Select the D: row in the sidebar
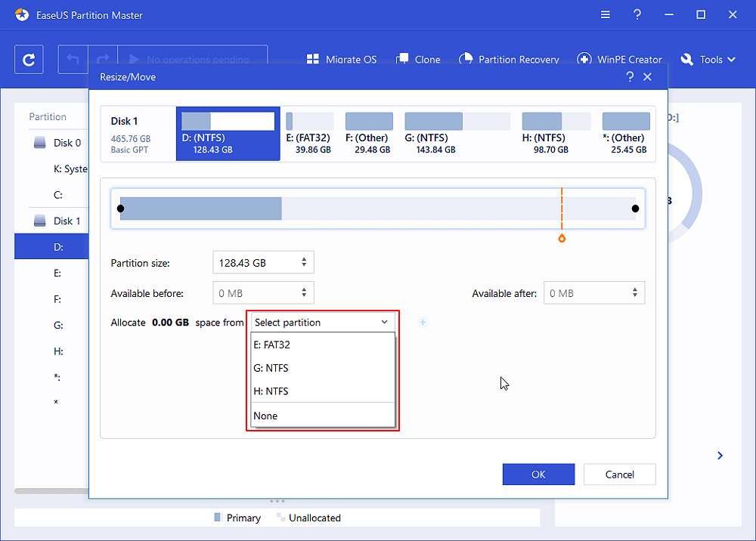The height and width of the screenshot is (541, 756). [x=51, y=246]
